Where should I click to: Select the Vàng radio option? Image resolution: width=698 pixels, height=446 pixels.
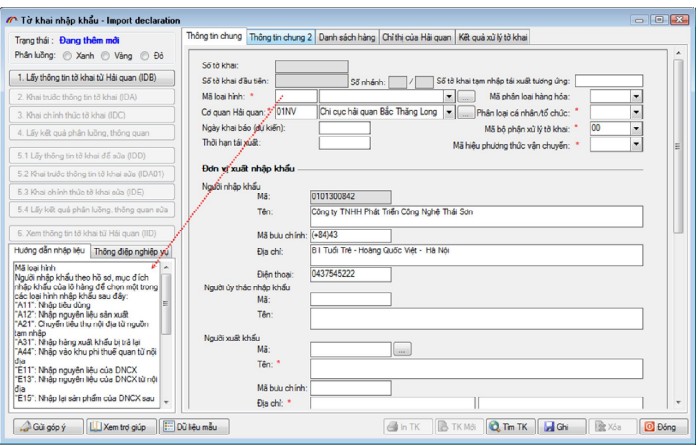[x=111, y=55]
